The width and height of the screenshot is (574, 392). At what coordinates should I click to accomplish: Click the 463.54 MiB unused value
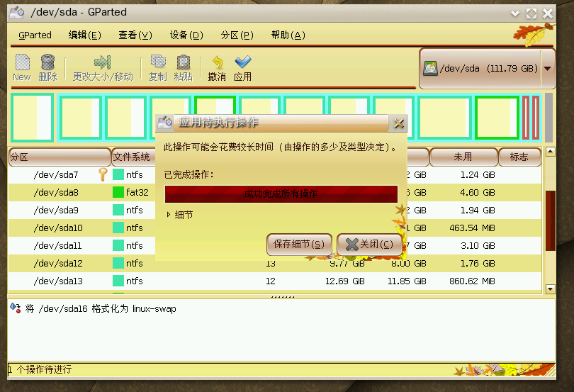pyautogui.click(x=472, y=228)
